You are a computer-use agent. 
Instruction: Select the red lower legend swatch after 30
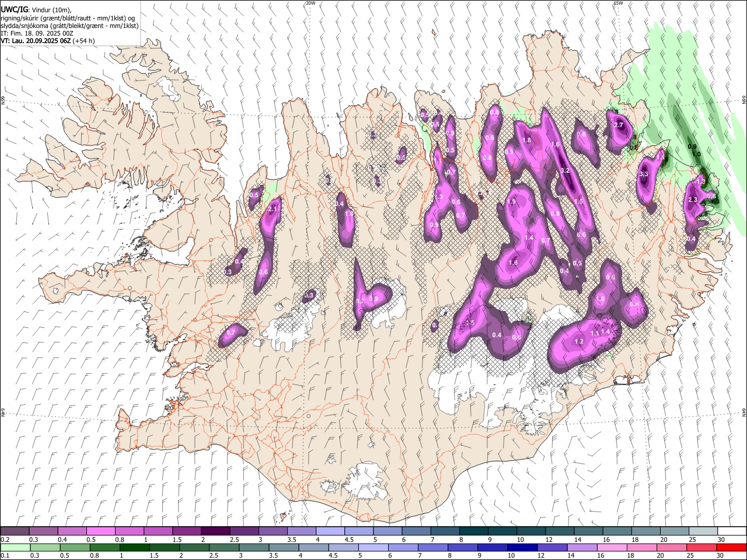(x=730, y=548)
